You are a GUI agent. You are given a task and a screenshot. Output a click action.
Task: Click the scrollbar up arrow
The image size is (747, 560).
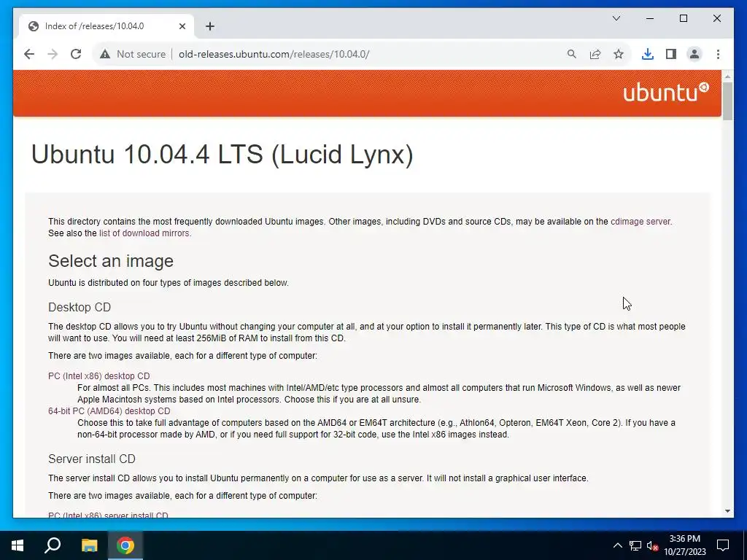click(x=727, y=76)
